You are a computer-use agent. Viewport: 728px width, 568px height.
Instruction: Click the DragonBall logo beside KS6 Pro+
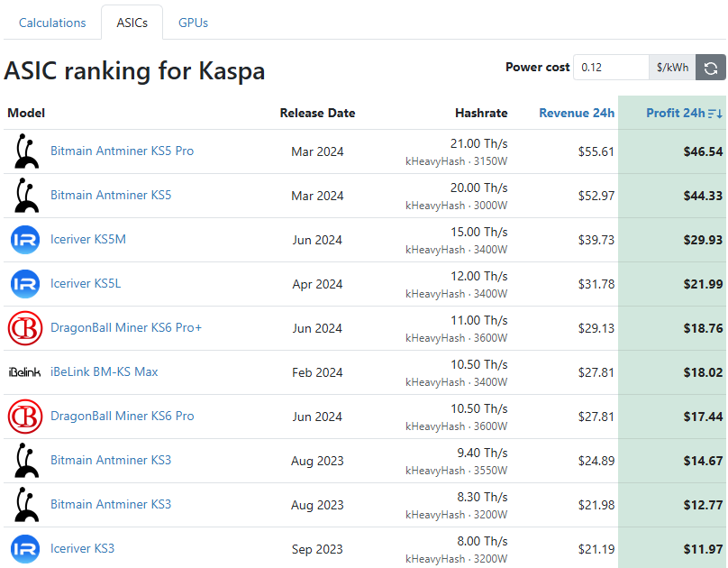pyautogui.click(x=25, y=328)
